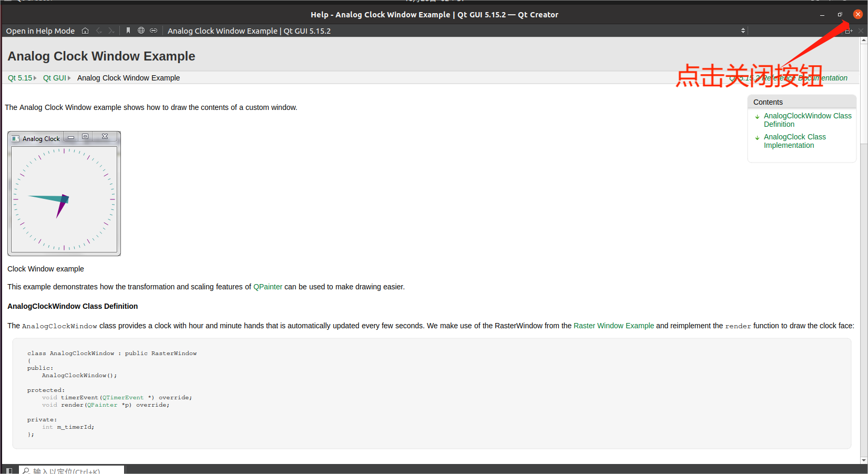The width and height of the screenshot is (868, 474).
Task: Close the window with orange close button
Action: pyautogui.click(x=857, y=14)
